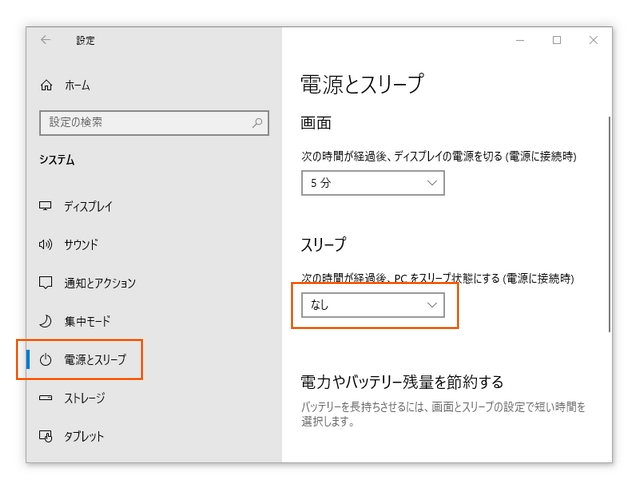Focus the 設定の検索 search field

[145, 123]
